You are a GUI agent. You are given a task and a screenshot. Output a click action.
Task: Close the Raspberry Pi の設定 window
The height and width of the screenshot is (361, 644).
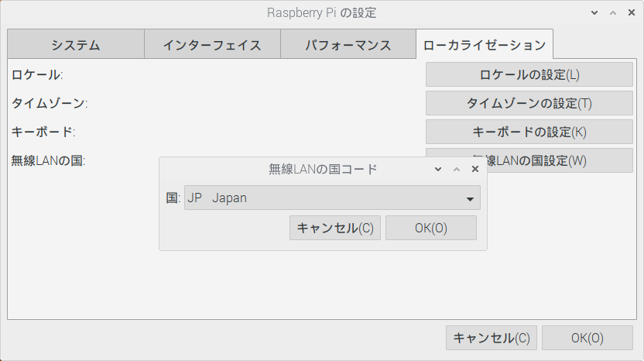coord(632,12)
